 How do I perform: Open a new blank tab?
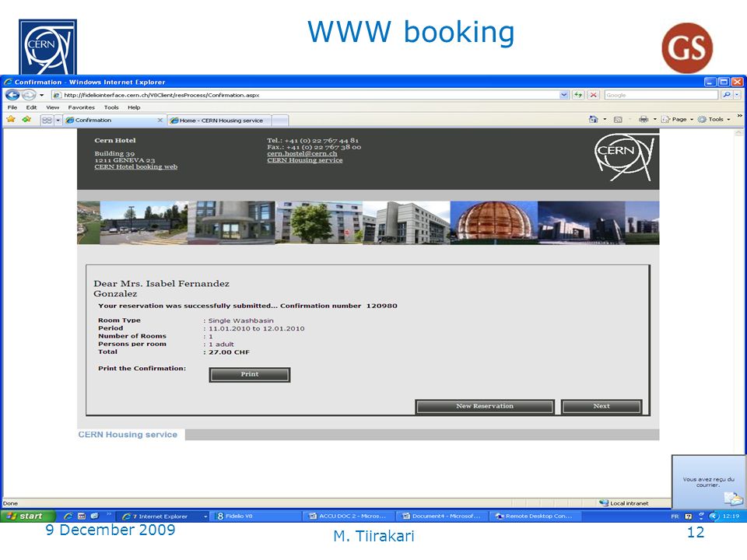click(280, 121)
